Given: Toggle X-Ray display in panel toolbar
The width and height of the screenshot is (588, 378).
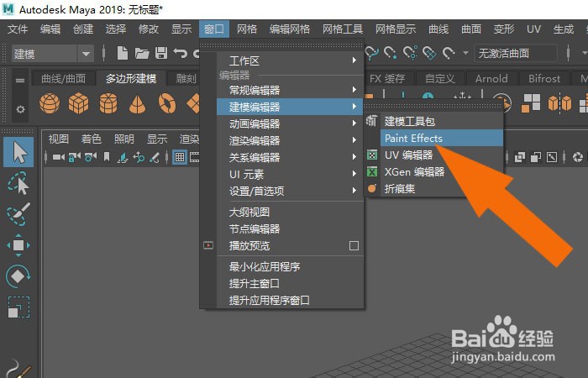Looking at the screenshot, I should tap(519, 158).
